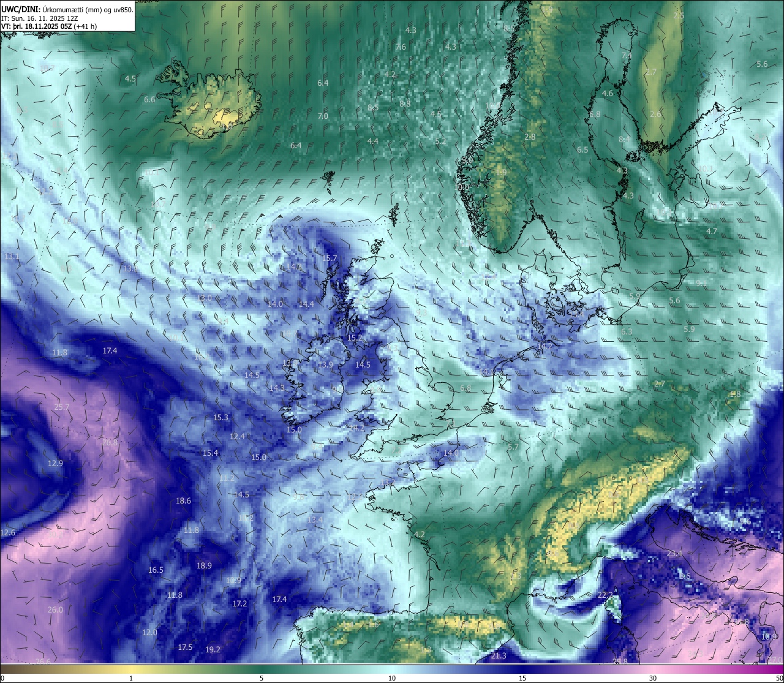
Task: Click the map value 15.3
Action: pos(221,417)
